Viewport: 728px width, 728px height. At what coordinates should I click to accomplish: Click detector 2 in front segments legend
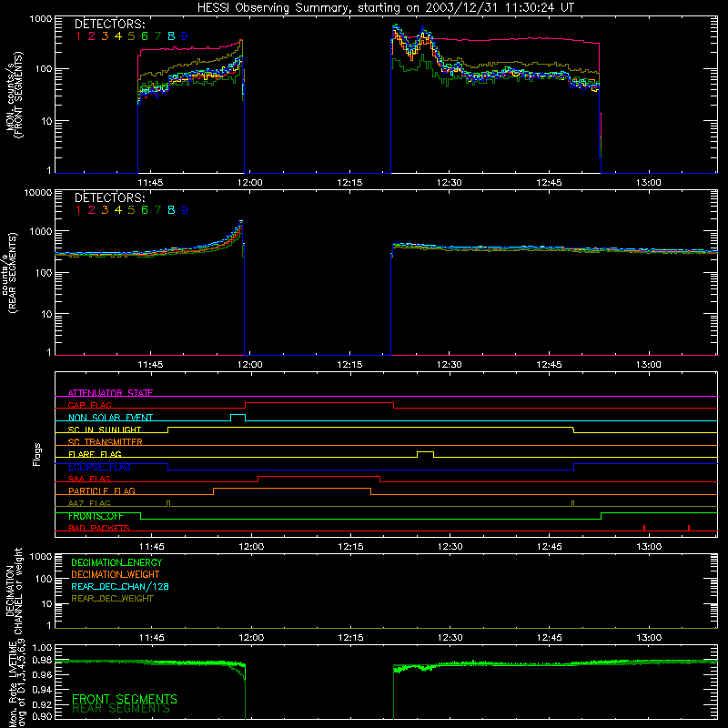[92, 36]
